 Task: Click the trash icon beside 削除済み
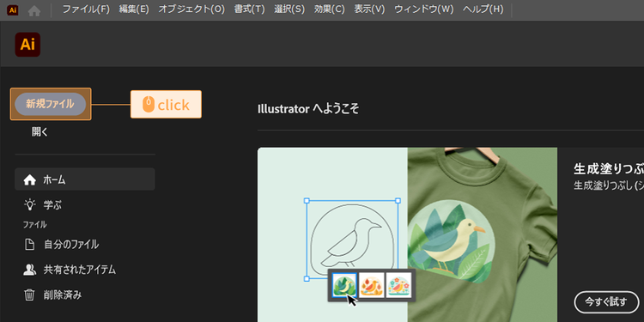(29, 295)
